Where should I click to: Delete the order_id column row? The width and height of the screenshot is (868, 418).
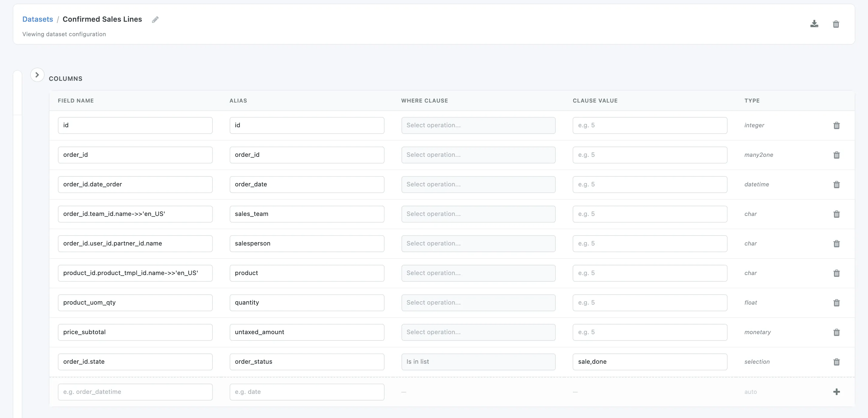point(836,155)
